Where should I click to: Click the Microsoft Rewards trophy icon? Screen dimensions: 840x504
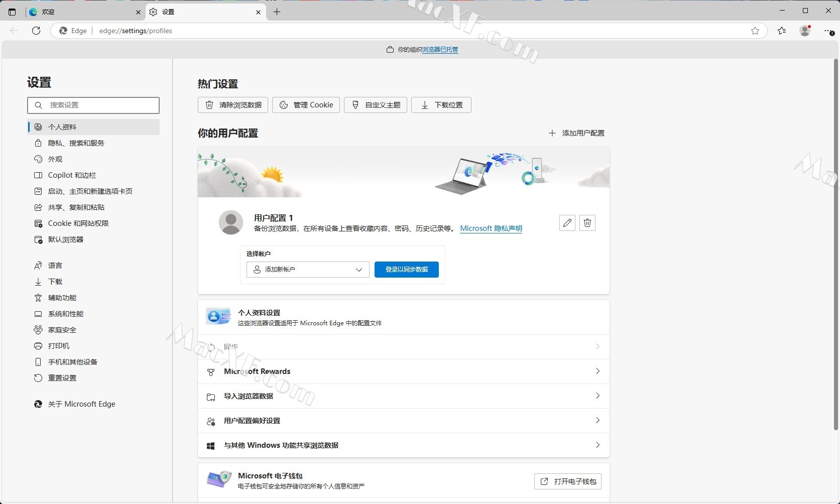coord(211,372)
